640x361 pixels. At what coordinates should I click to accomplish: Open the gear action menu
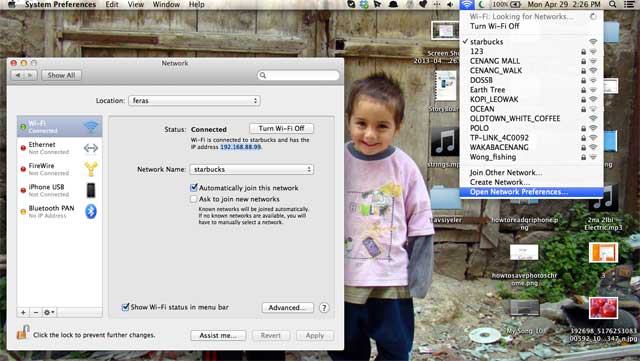[x=49, y=312]
